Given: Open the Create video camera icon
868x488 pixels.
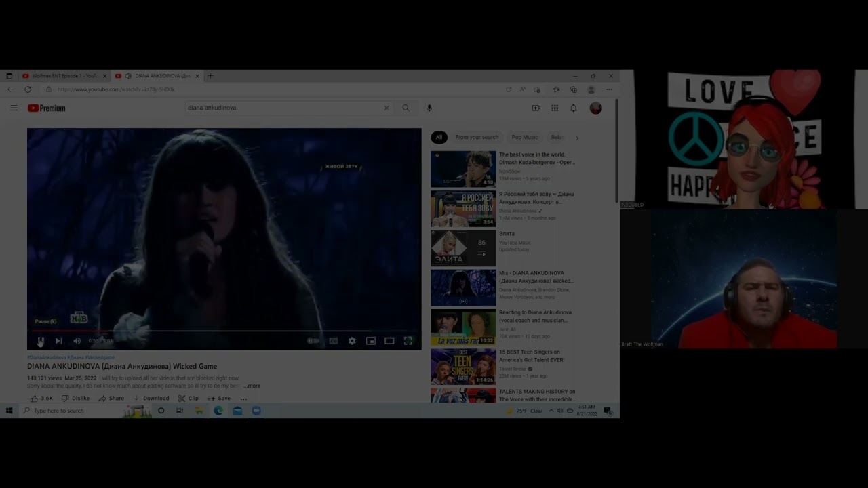Looking at the screenshot, I should coord(536,108).
